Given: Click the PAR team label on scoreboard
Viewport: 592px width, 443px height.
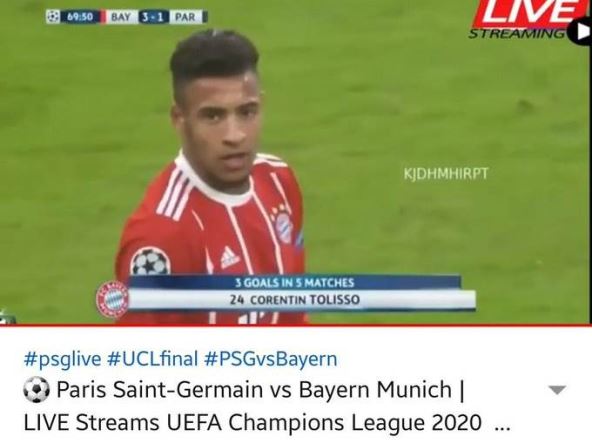Looking at the screenshot, I should [185, 17].
